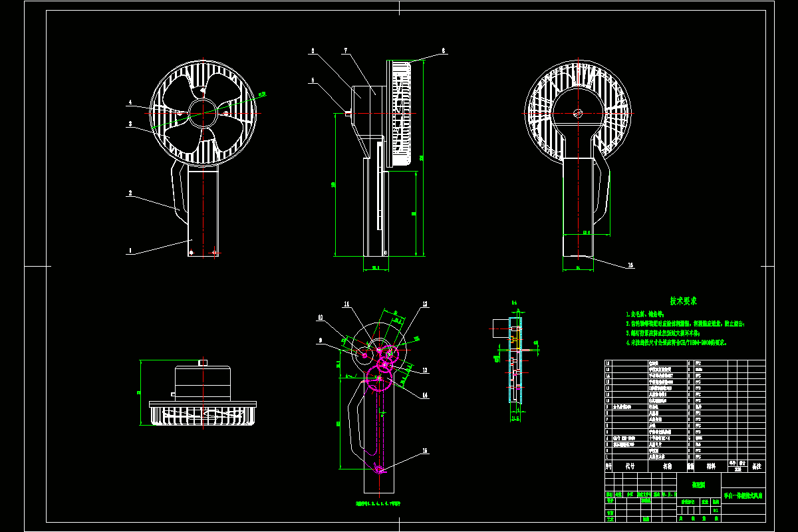
Task: Click technical requirement line 4 citing GB/T1804
Action: 677,342
